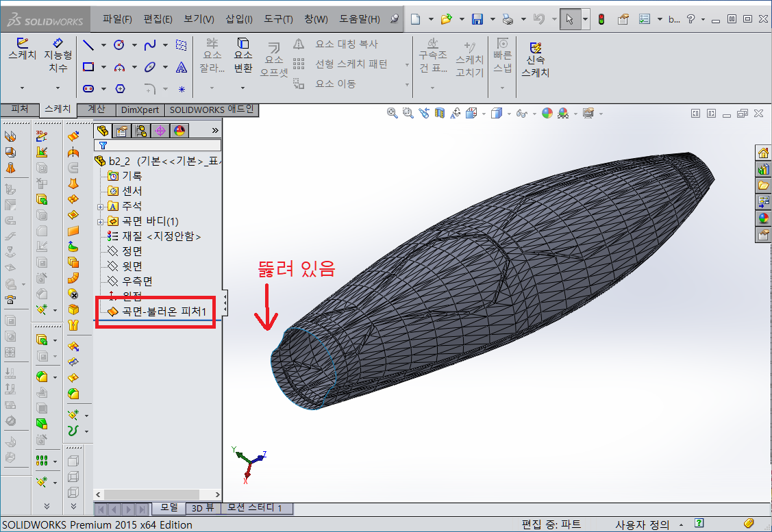Open the Line tool dropdown arrow
Viewport: 772px width, 532px height.
pos(103,45)
